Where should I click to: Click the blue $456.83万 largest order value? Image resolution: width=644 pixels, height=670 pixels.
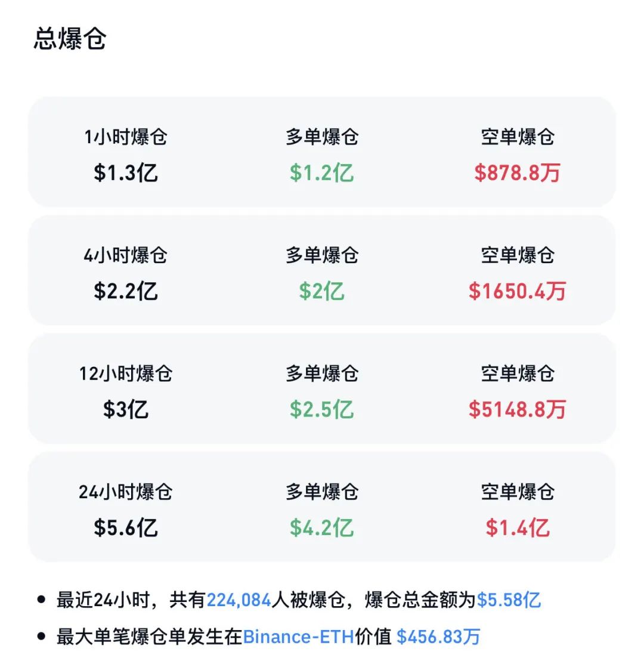point(438,637)
